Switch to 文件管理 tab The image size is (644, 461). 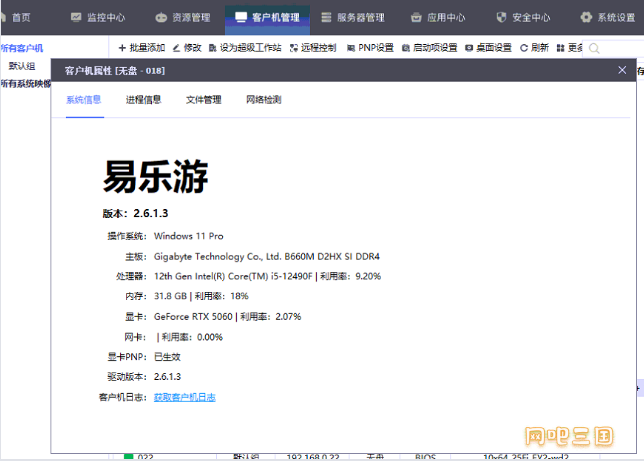pos(204,100)
